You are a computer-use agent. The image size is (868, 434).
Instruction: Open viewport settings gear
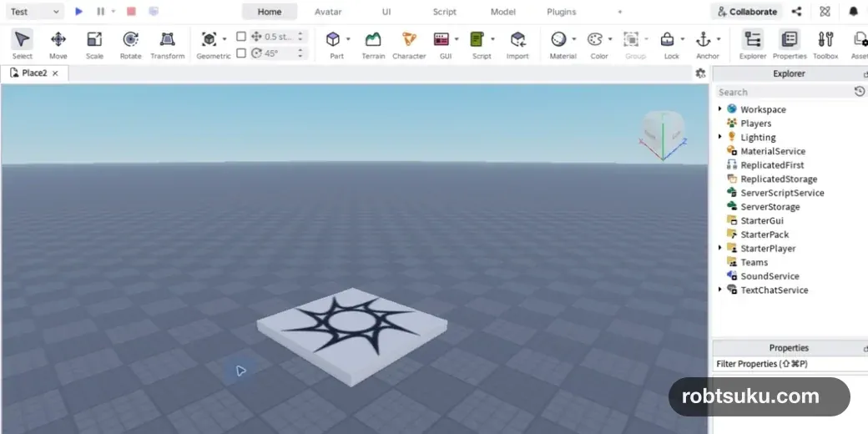(x=700, y=73)
